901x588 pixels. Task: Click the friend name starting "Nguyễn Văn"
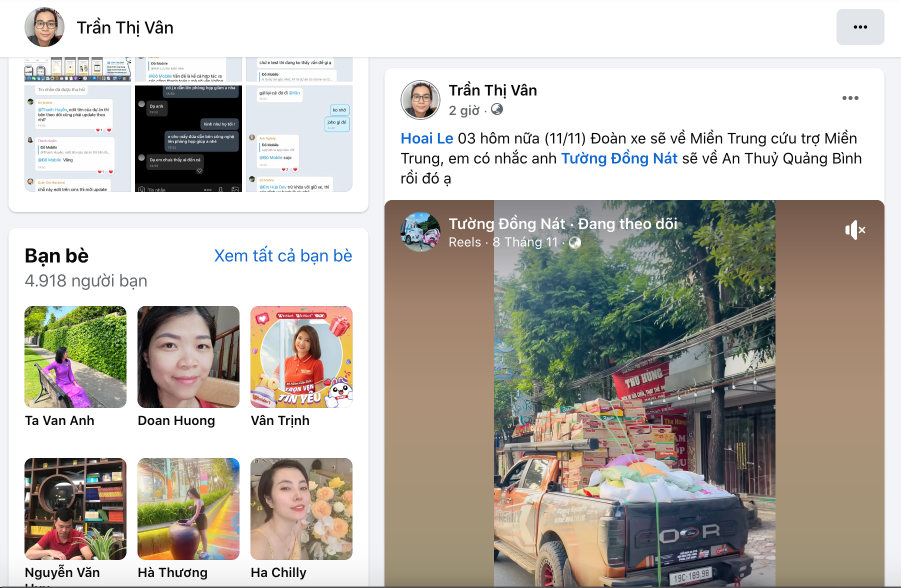pos(62,572)
